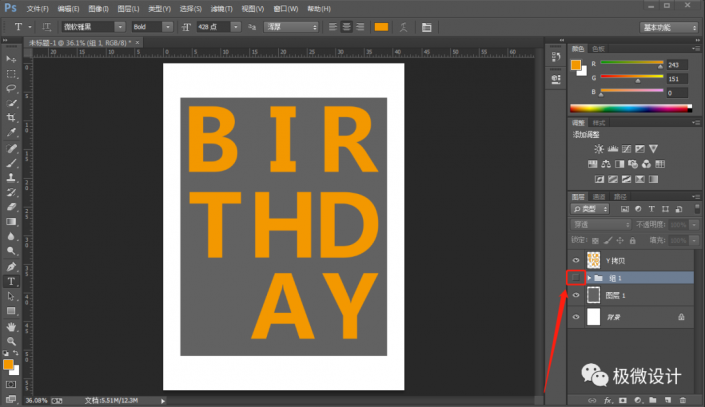Open the character and paragraph panel icon
The image size is (705, 407).
coord(427,26)
